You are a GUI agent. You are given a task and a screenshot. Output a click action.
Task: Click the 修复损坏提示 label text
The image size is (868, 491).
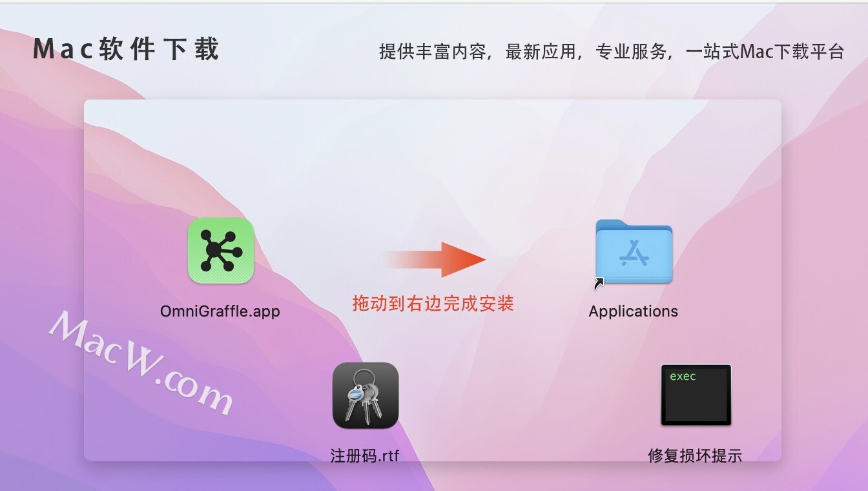[695, 455]
